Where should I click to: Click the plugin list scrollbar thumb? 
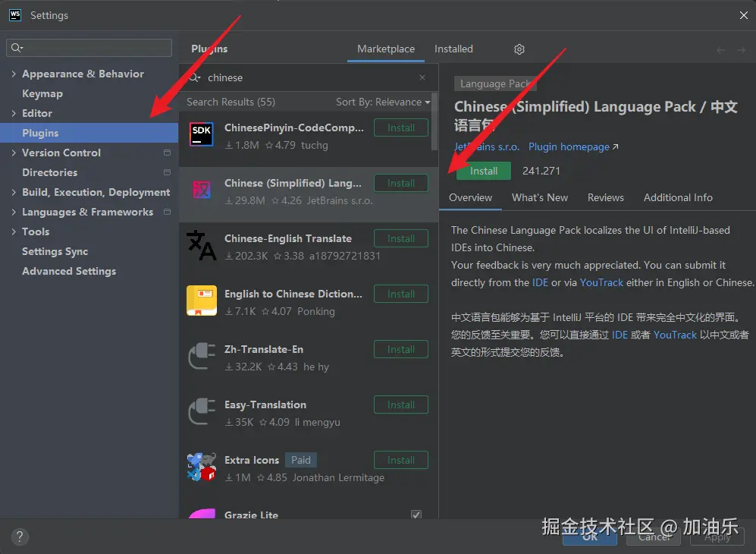(434, 121)
